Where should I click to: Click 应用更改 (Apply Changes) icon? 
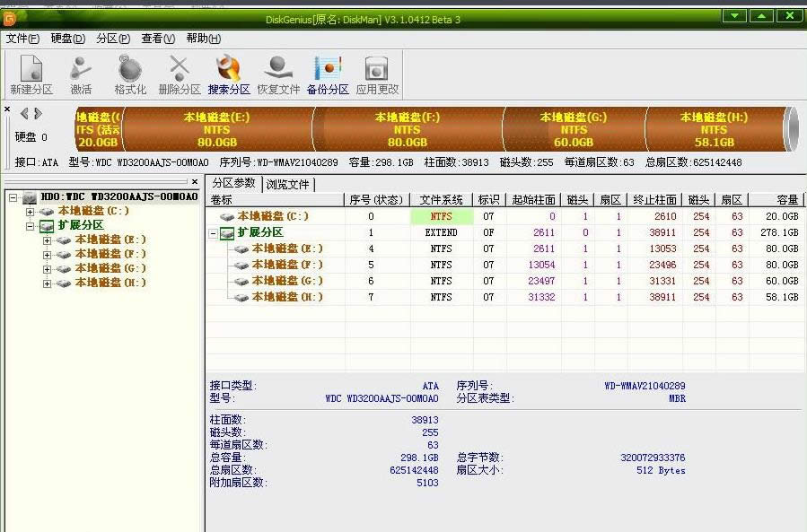[376, 72]
